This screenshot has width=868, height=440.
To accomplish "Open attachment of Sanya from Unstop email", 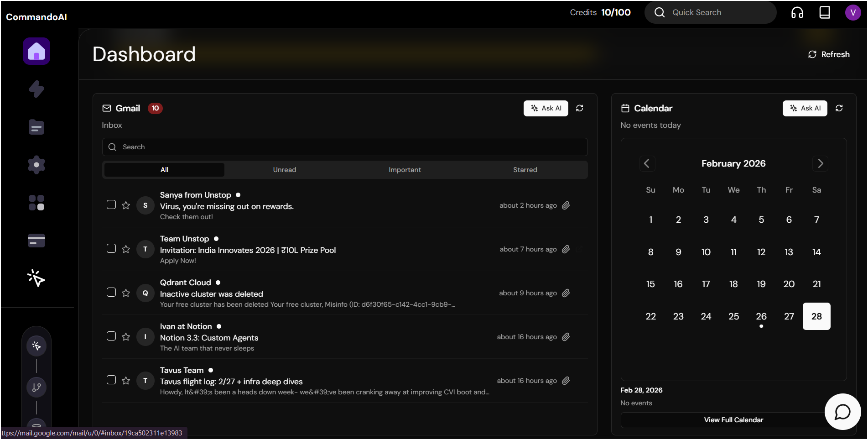I will point(566,205).
